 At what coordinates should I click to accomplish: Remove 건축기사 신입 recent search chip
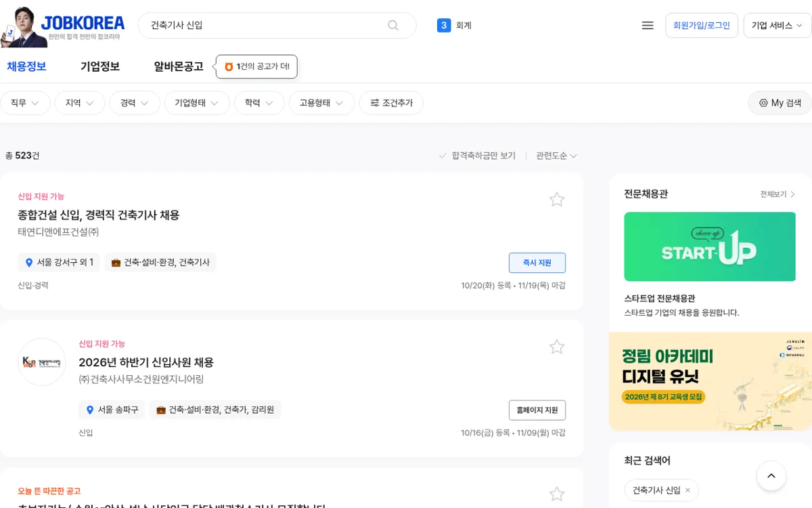[x=688, y=490]
